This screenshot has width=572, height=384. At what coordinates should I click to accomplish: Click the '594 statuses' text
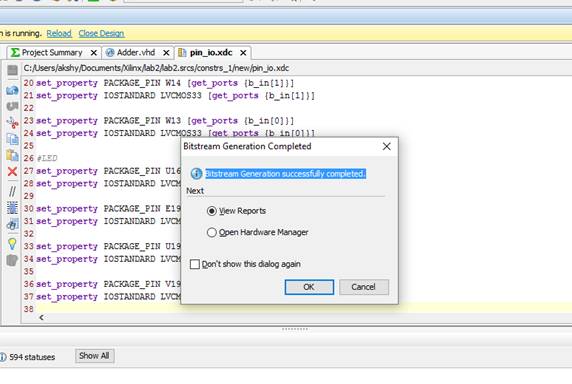[32, 357]
